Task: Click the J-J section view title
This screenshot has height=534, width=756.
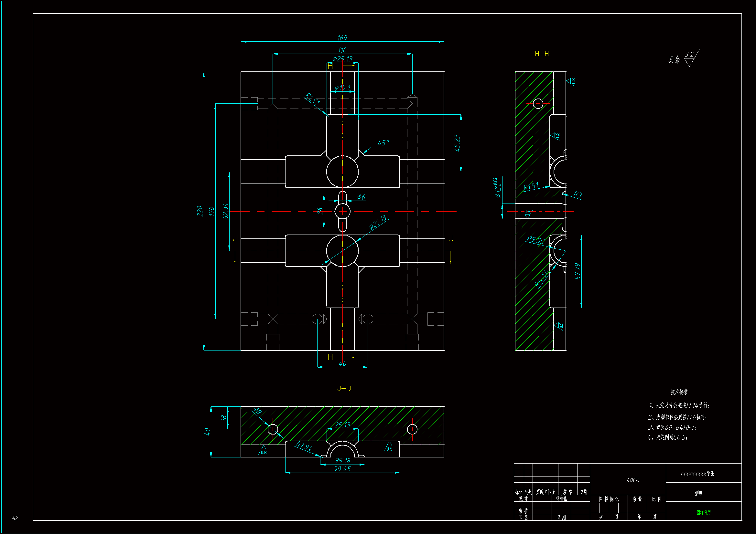Action: point(344,388)
